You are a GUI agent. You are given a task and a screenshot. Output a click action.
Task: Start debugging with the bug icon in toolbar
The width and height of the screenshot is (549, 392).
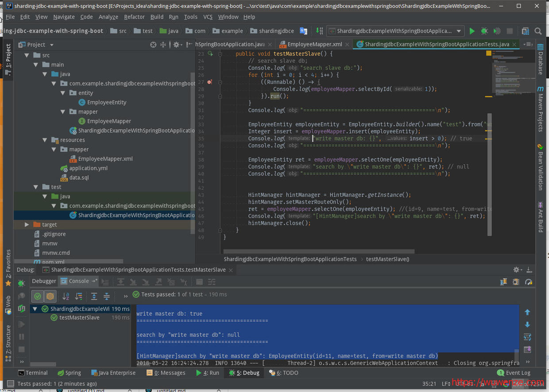point(484,31)
